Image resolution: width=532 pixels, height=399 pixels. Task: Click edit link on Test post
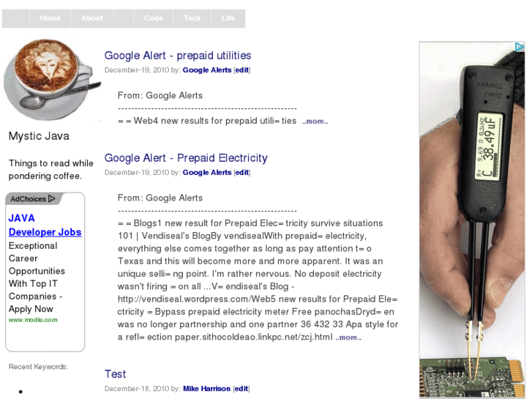click(241, 389)
